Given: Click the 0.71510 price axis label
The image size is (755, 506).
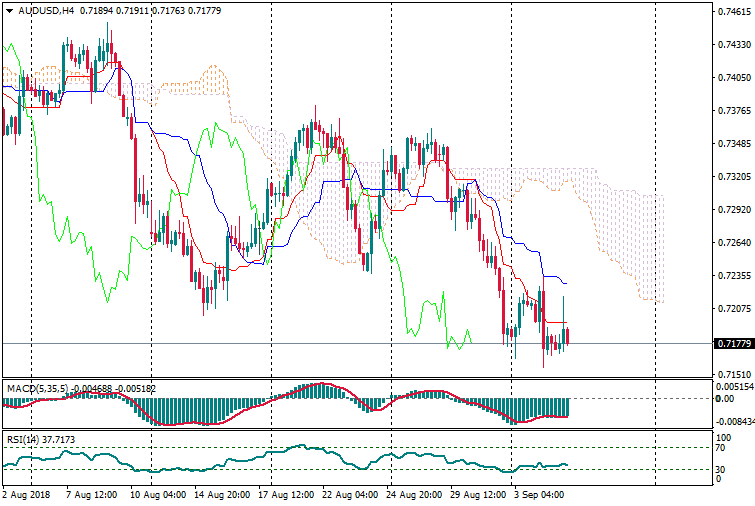Looking at the screenshot, I should [733, 375].
